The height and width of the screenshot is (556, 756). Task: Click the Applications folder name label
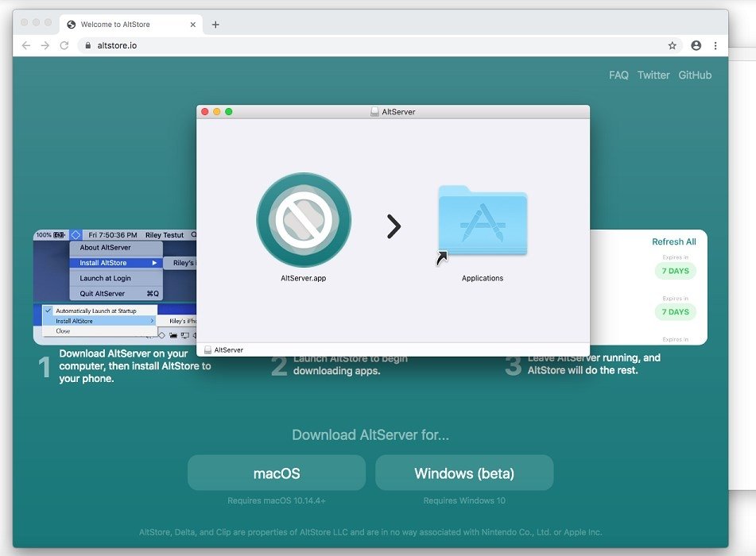tap(483, 278)
